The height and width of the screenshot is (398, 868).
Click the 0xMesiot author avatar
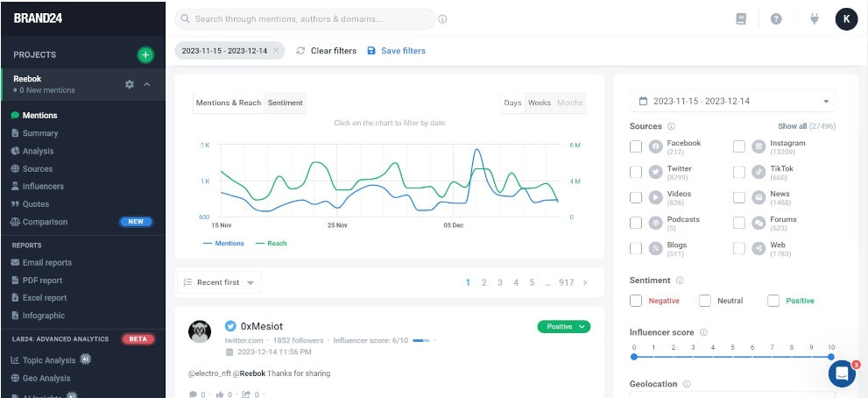[200, 331]
